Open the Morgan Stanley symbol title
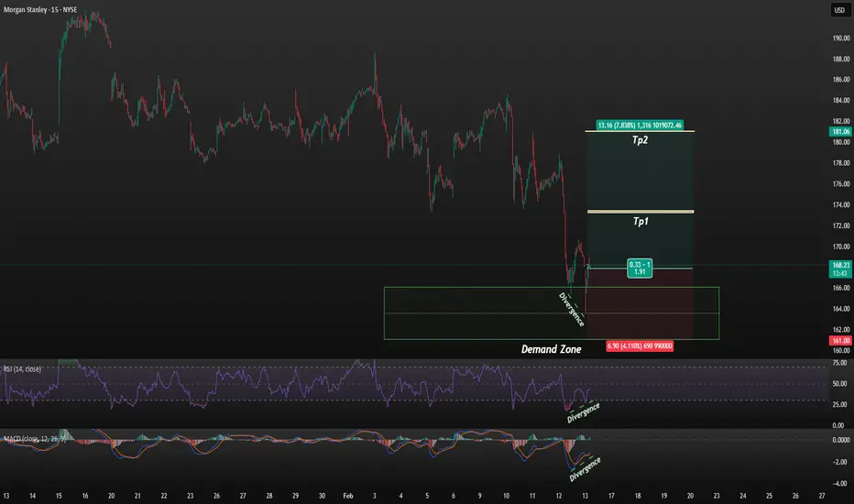Image resolution: width=854 pixels, height=504 pixels. point(40,10)
